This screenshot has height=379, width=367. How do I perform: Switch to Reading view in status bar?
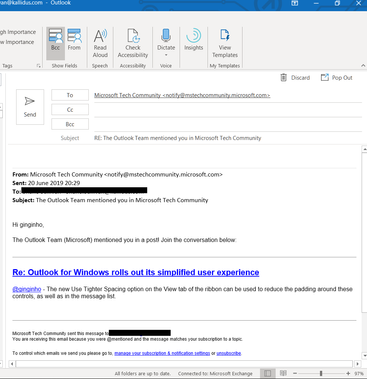283,373
